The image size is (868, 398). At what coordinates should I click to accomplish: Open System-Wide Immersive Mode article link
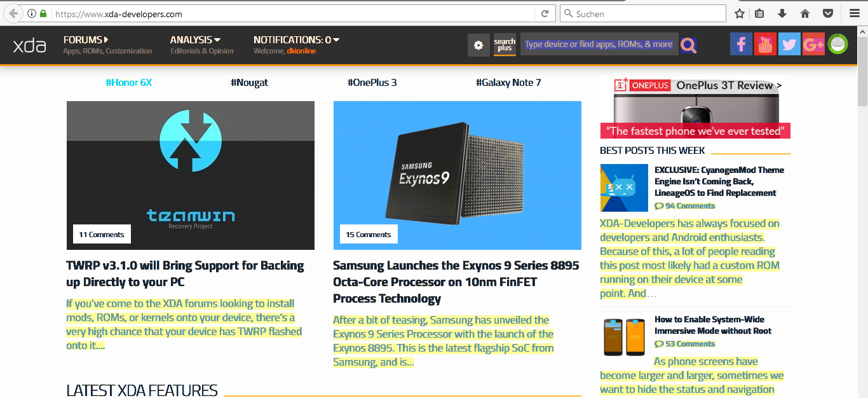[713, 325]
